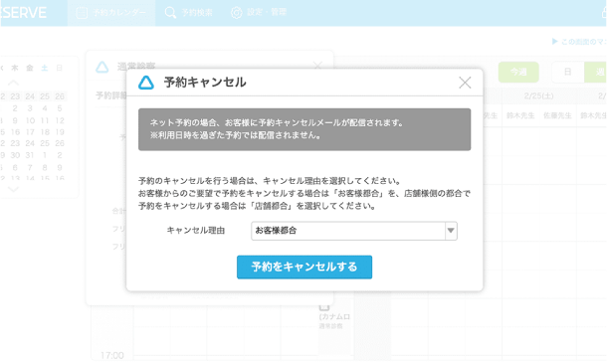The height and width of the screenshot is (364, 607).
Task: Close the 通常診察 panel behind dialog
Action: [x=317, y=66]
